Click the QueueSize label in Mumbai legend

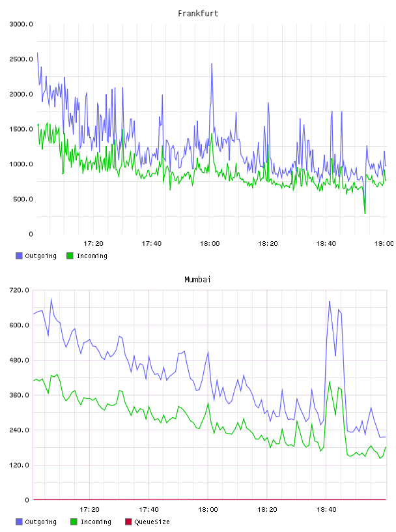coord(152,522)
